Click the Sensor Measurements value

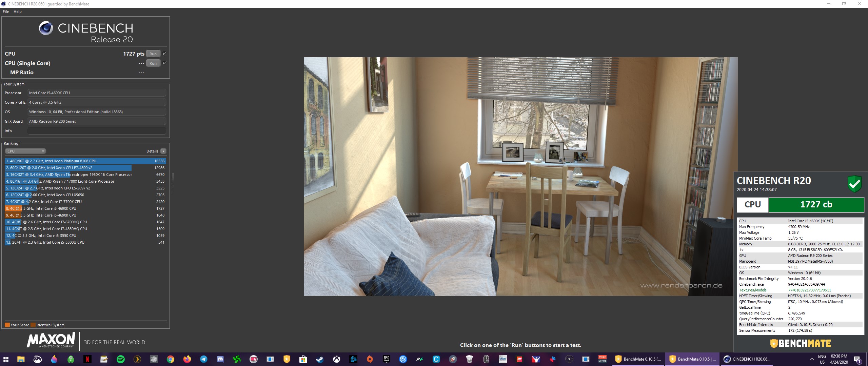(x=800, y=330)
